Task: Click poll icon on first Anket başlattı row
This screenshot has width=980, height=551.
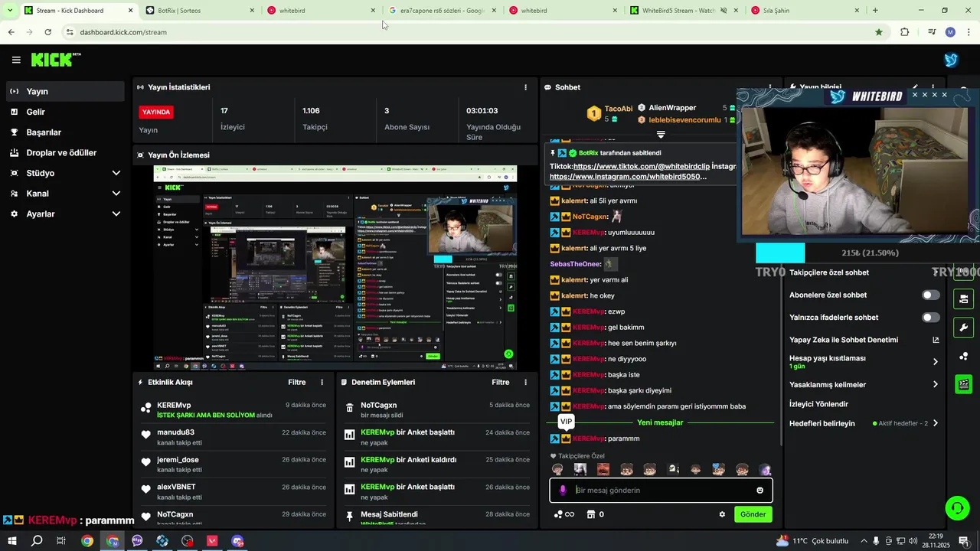Action: (x=350, y=435)
